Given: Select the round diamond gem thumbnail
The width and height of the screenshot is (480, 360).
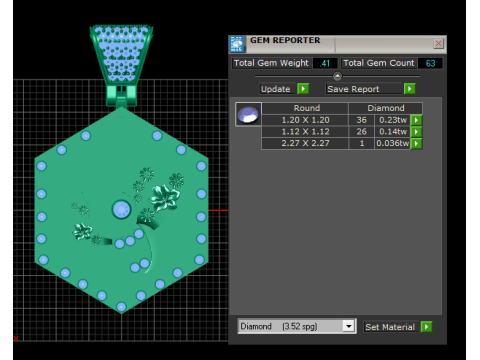Looking at the screenshot, I should coord(248,114).
